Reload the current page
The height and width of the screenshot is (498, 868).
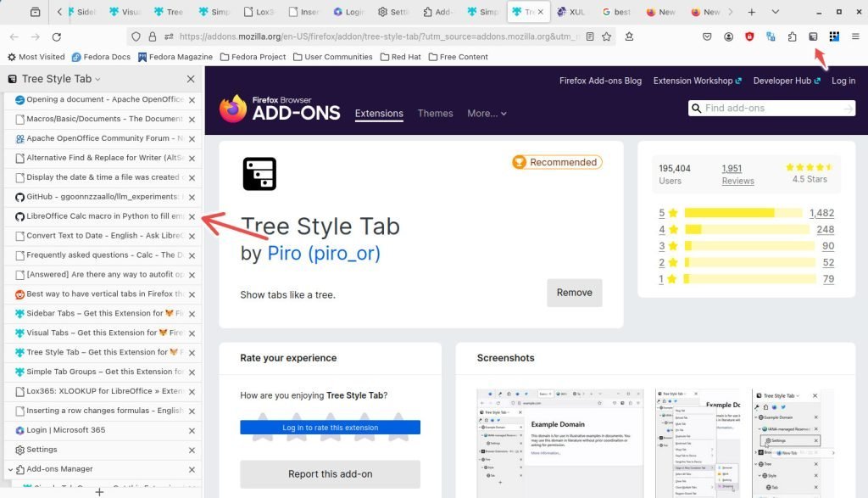coord(57,37)
